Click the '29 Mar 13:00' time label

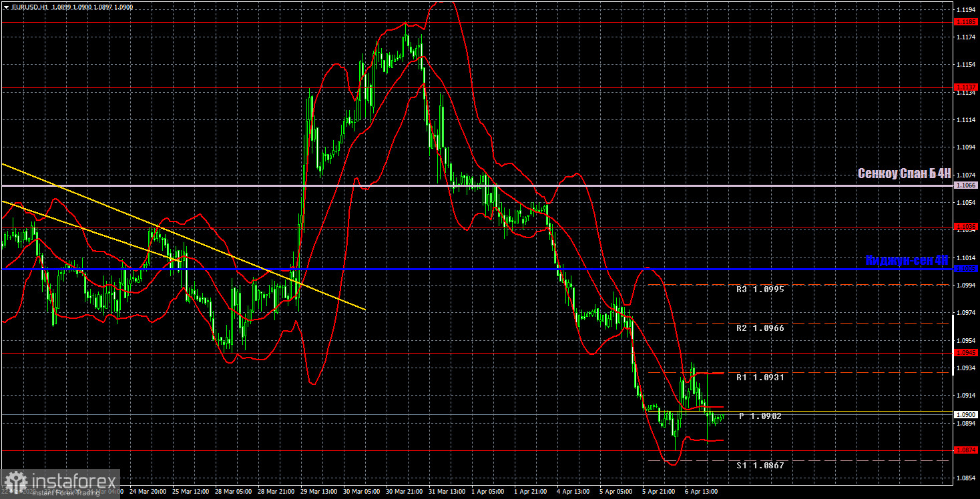[320, 491]
